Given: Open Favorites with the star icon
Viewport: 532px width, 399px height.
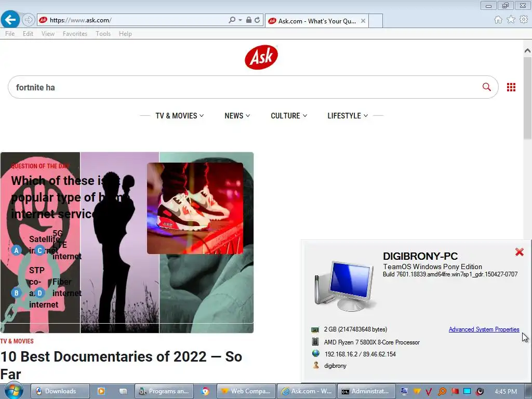Looking at the screenshot, I should click(x=511, y=20).
